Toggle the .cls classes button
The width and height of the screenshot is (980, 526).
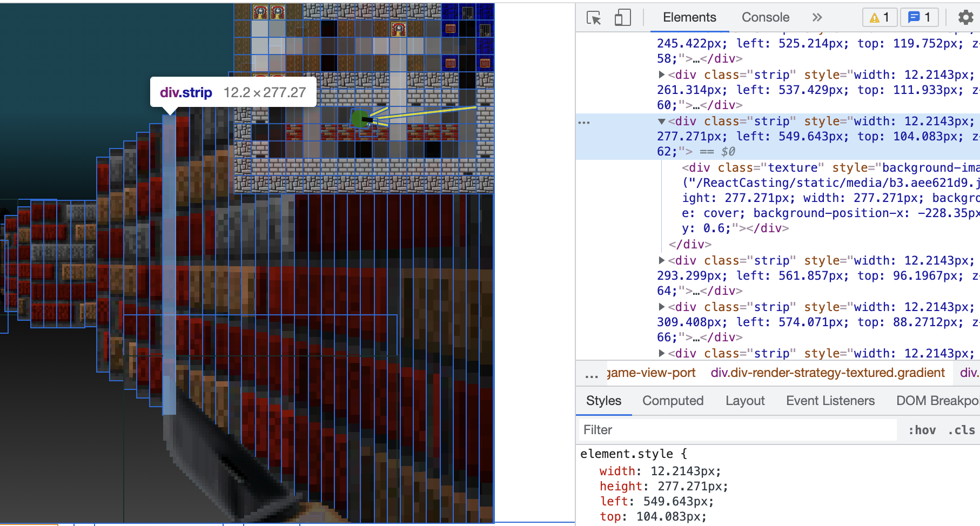pos(961,430)
